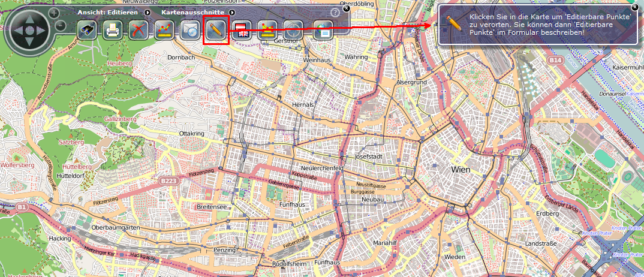This screenshot has height=277, width=644.
Task: Click the 'B14' road shield
Action: 556,61
